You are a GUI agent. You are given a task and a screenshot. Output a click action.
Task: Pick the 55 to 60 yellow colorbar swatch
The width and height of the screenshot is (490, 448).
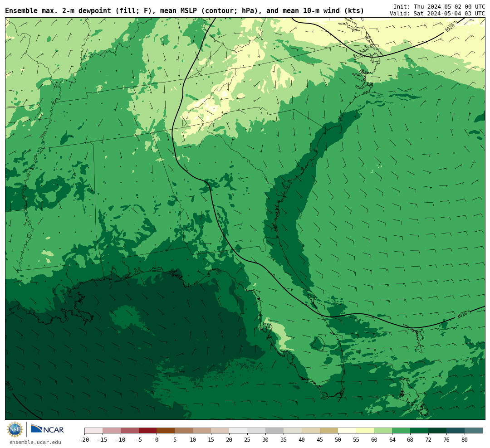click(365, 431)
